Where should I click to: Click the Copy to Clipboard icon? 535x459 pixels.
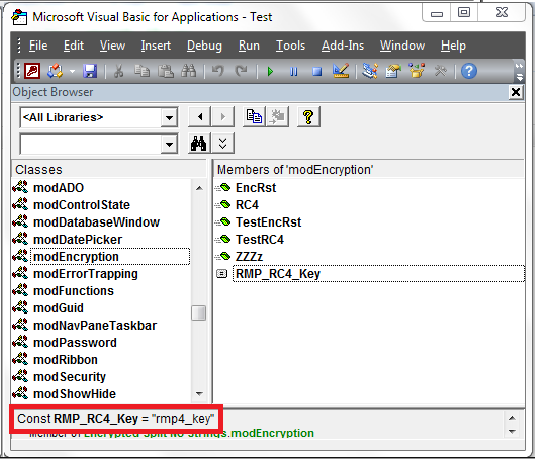click(x=254, y=117)
